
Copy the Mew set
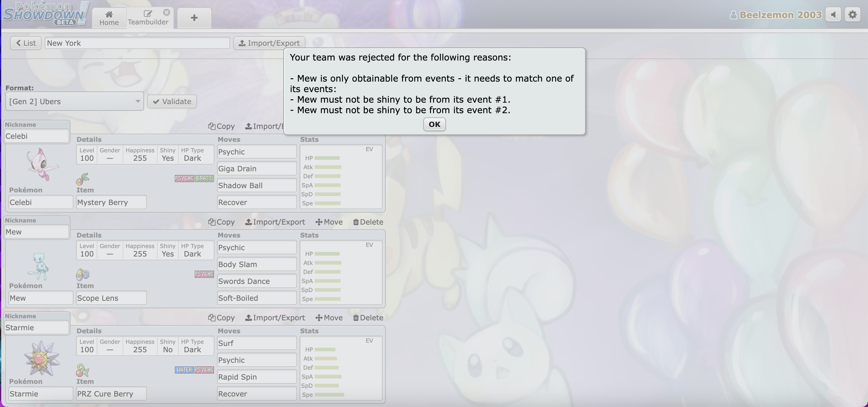pyautogui.click(x=222, y=222)
